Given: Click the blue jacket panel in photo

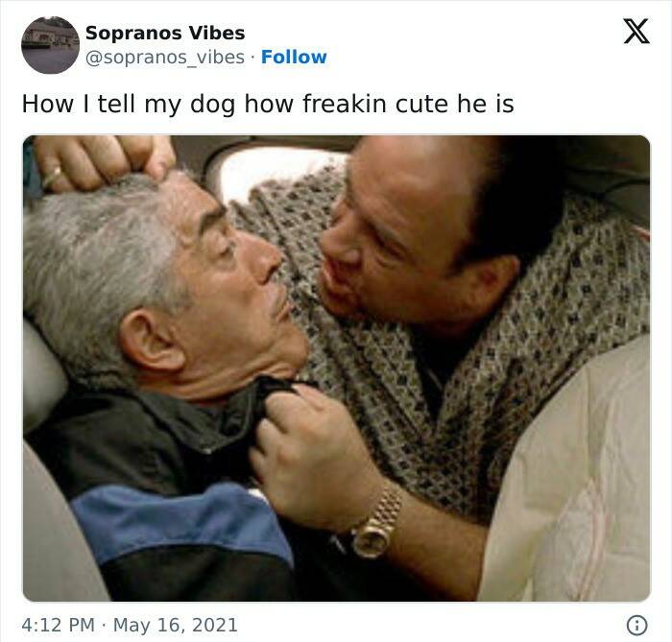Looking at the screenshot, I should click(180, 520).
